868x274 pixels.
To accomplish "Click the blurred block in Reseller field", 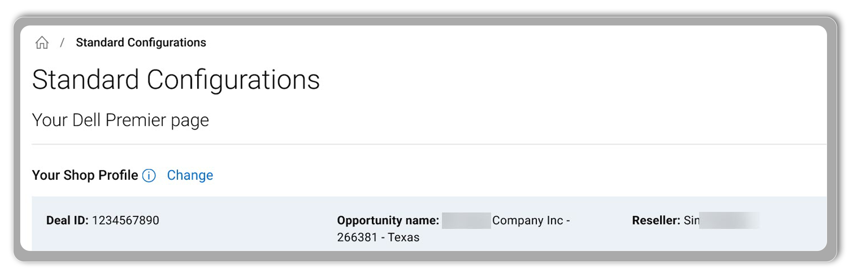I will 729,221.
